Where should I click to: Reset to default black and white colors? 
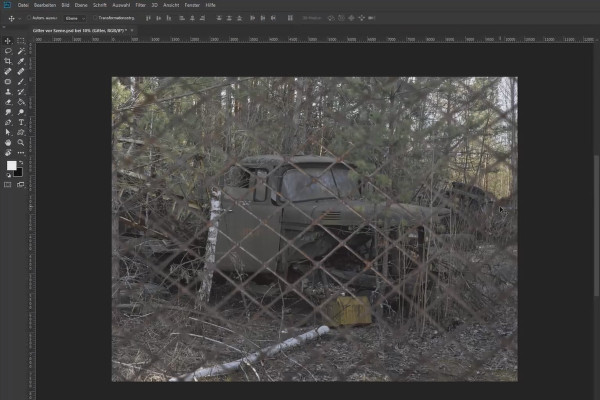[x=8, y=175]
